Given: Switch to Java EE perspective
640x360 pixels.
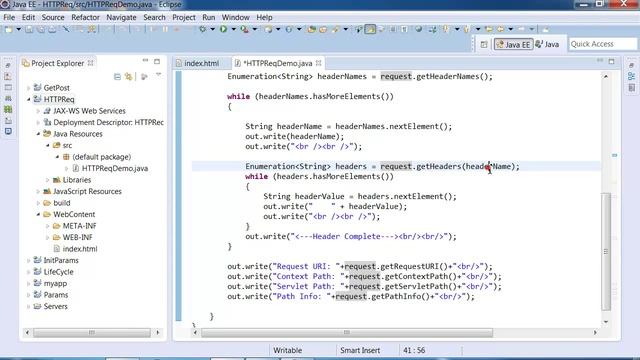Looking at the screenshot, I should [x=513, y=44].
